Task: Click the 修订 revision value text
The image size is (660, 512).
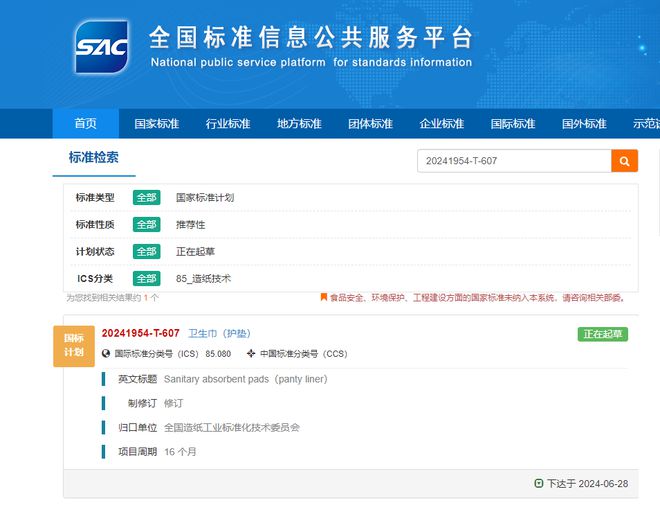Action: click(173, 403)
